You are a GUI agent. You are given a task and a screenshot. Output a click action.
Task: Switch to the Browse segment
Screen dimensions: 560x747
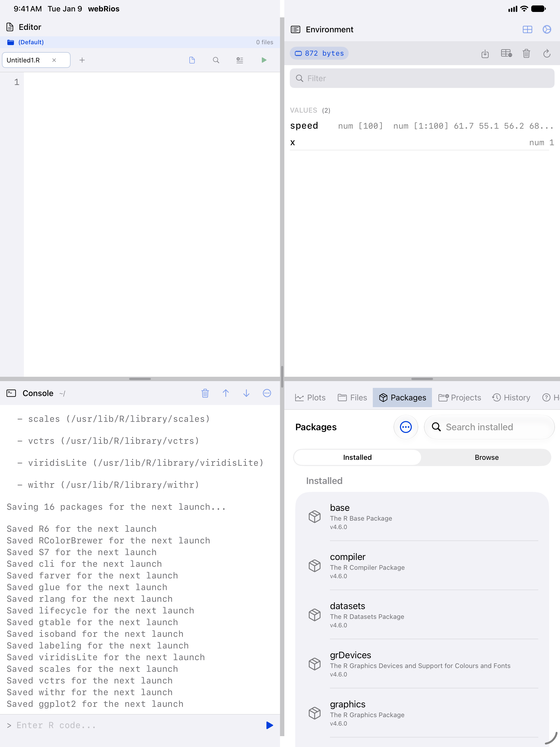(486, 457)
